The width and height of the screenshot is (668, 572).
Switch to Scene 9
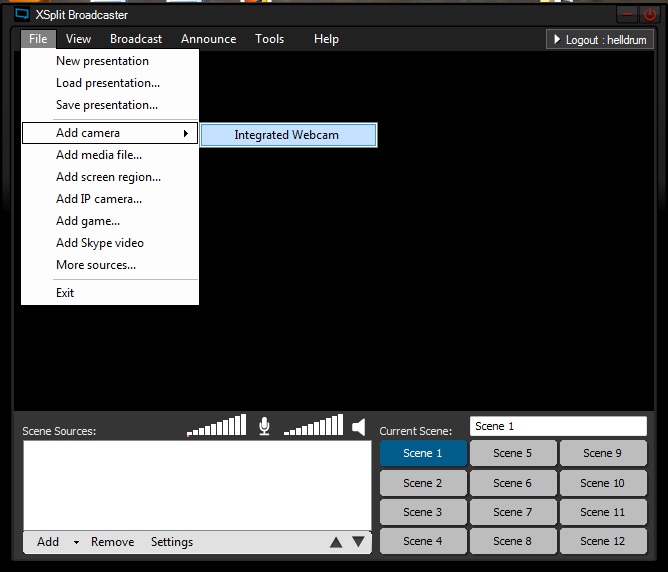[x=603, y=453]
